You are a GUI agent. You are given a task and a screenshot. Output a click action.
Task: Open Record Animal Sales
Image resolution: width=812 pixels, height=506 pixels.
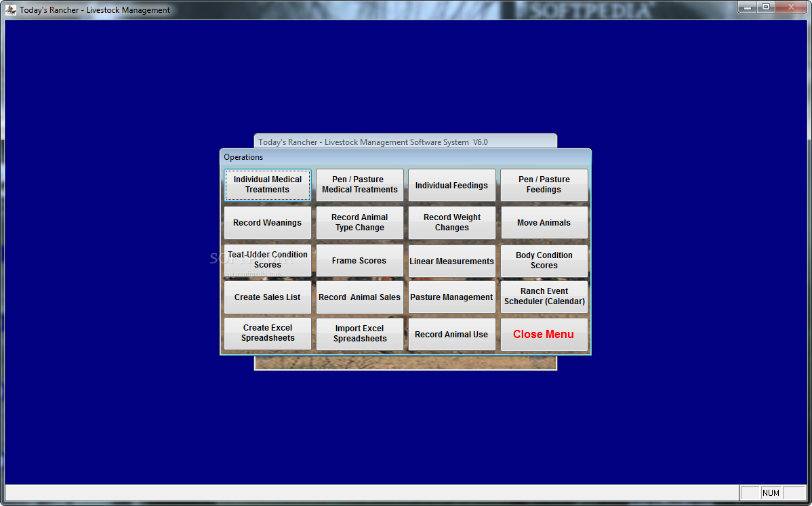pyautogui.click(x=359, y=297)
